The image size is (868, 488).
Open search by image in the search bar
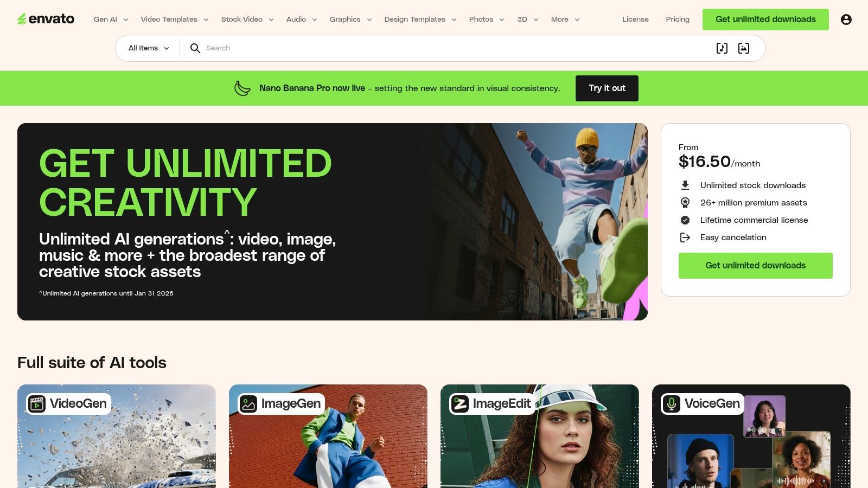coord(743,48)
